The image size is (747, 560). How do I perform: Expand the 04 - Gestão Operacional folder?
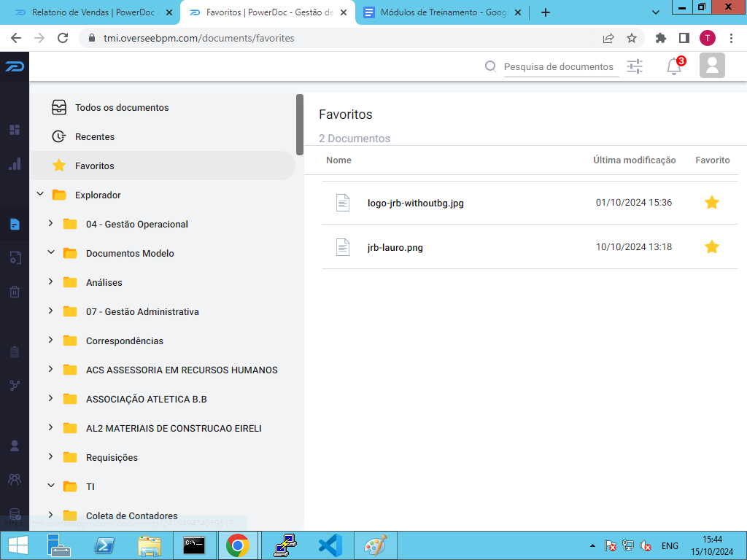tap(50, 223)
